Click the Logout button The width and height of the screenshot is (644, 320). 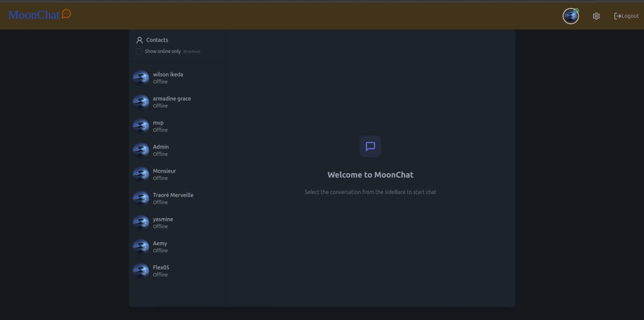[626, 16]
